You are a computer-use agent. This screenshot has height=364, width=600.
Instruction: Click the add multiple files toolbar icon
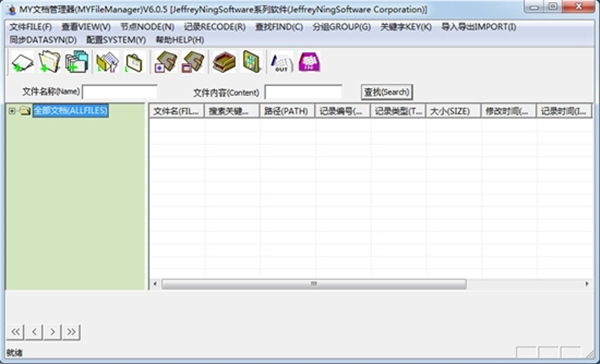tap(77, 62)
